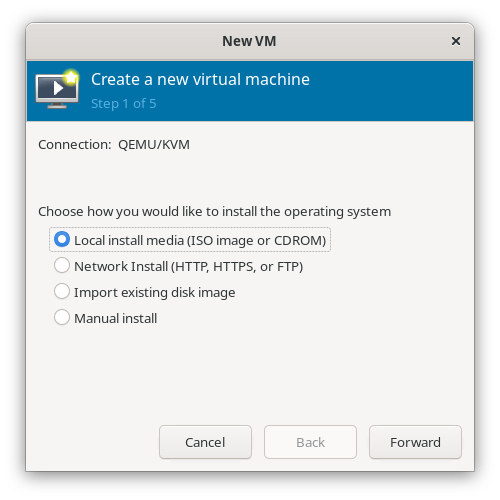Click the yellow star badge on the monitor icon
This screenshot has height=500, width=500.
coord(71,77)
